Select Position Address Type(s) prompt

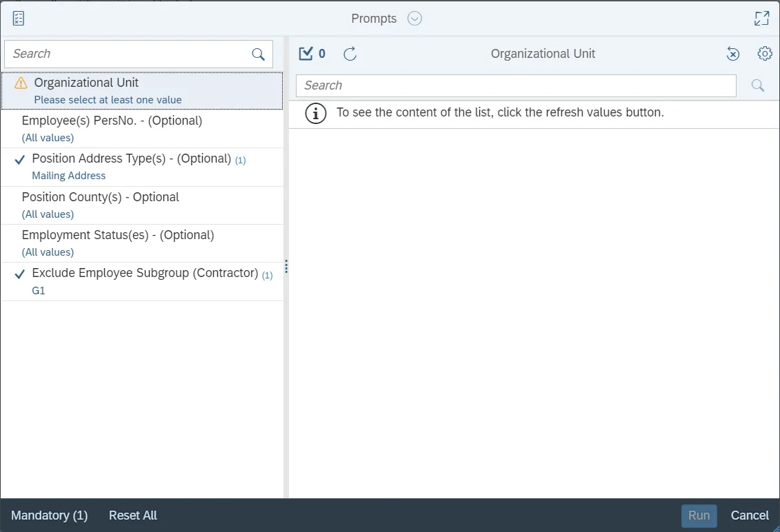[x=131, y=159]
